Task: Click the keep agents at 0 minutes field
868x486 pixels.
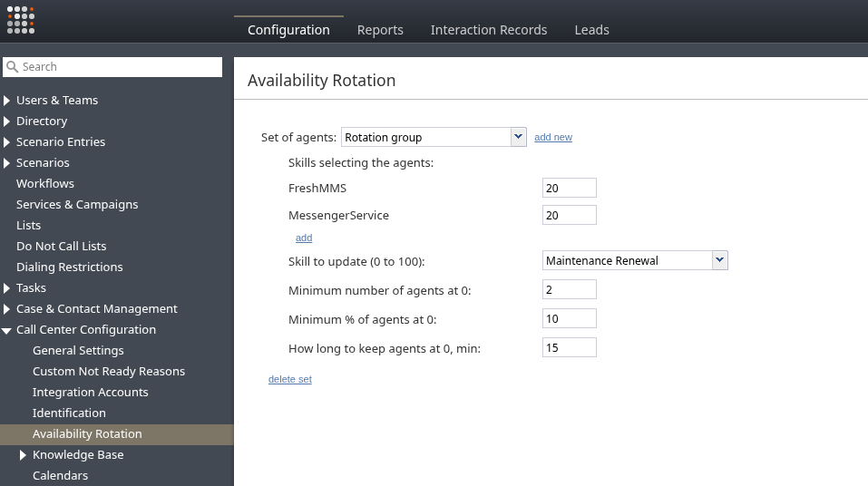Action: pyautogui.click(x=569, y=347)
